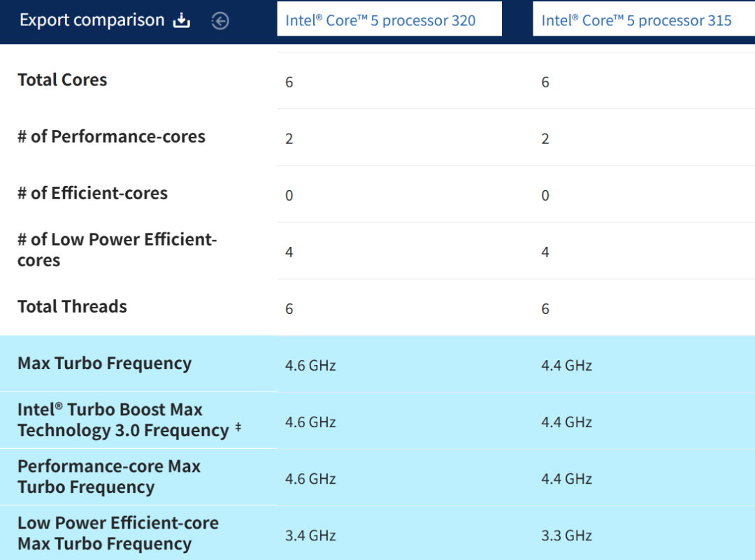Click the 4.4 GHz Max Turbo Frequency value
Image resolution: width=755 pixels, height=560 pixels.
pos(567,366)
